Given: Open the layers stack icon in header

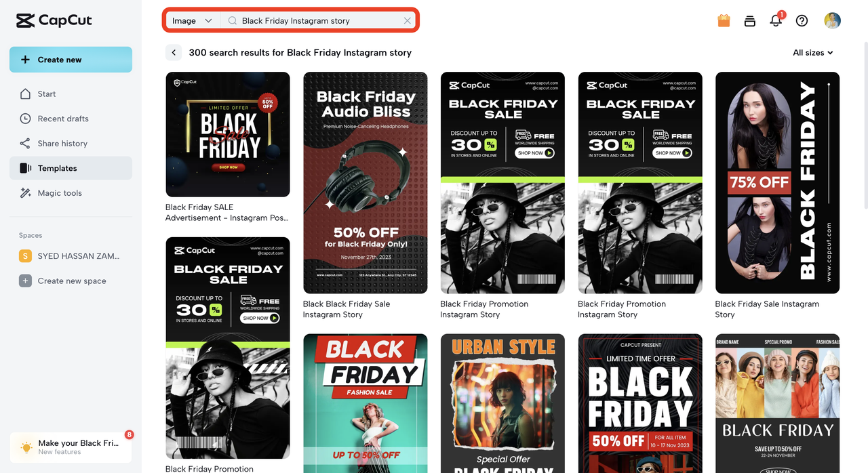Looking at the screenshot, I should tap(749, 20).
